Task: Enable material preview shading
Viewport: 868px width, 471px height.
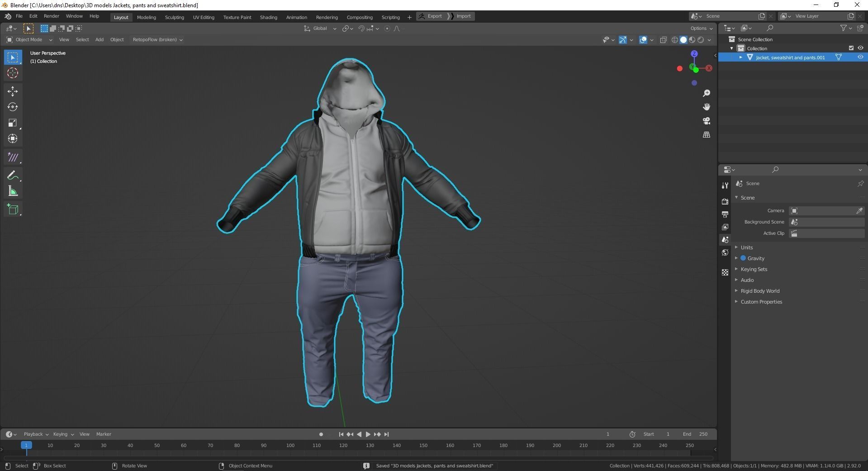Action: [x=692, y=40]
